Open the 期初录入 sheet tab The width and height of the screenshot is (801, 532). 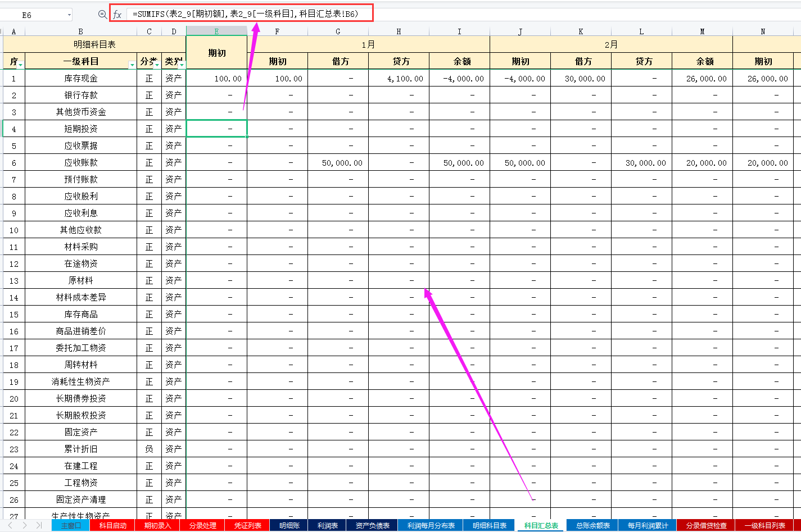(x=157, y=526)
